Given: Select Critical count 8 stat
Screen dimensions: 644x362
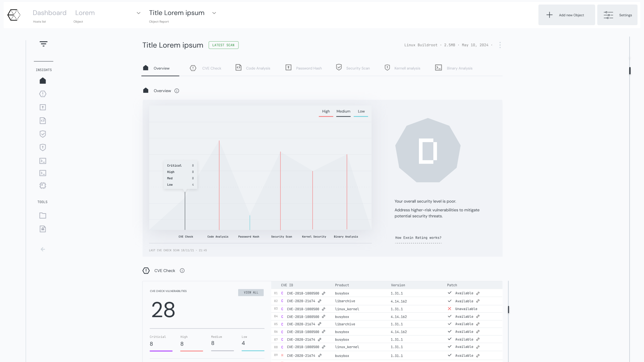Looking at the screenshot, I should pyautogui.click(x=161, y=343).
